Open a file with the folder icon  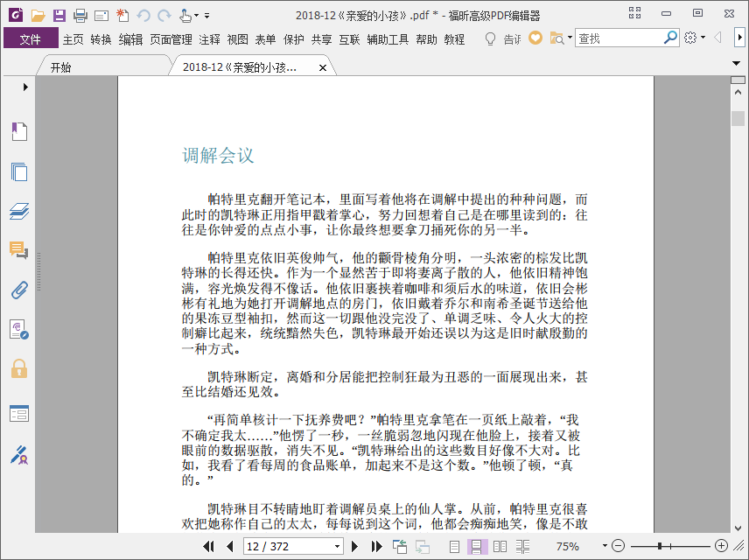click(x=38, y=16)
